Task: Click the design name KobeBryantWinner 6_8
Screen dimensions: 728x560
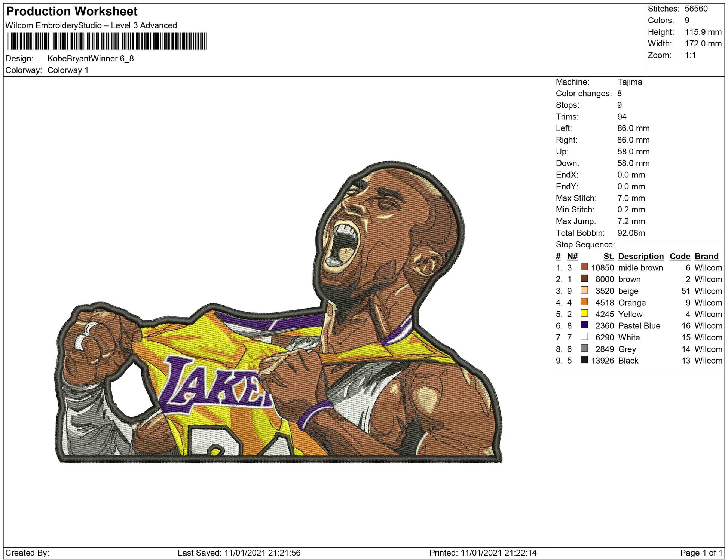Action: coord(91,59)
